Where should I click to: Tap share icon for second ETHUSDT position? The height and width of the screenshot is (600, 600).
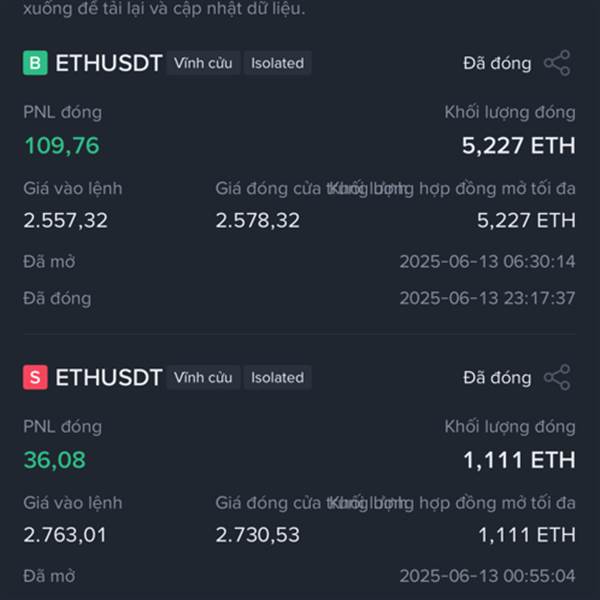pos(557,377)
